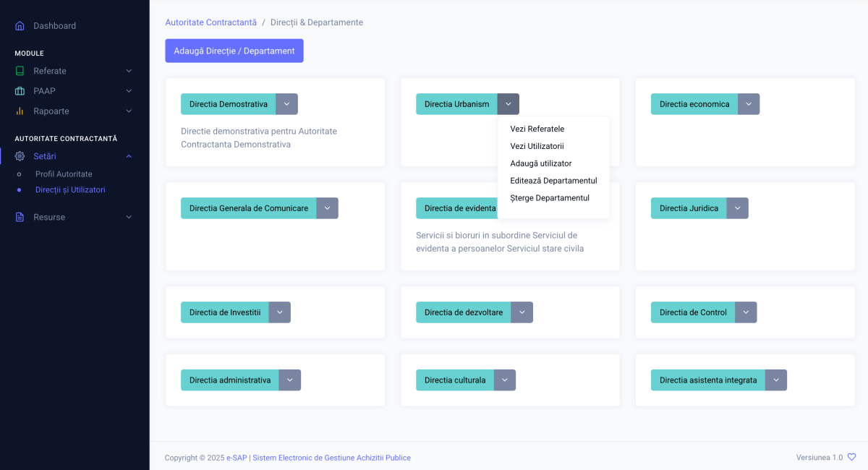The height and width of the screenshot is (470, 868).
Task: Open Profil Autoritate in the sidebar
Action: click(x=64, y=174)
